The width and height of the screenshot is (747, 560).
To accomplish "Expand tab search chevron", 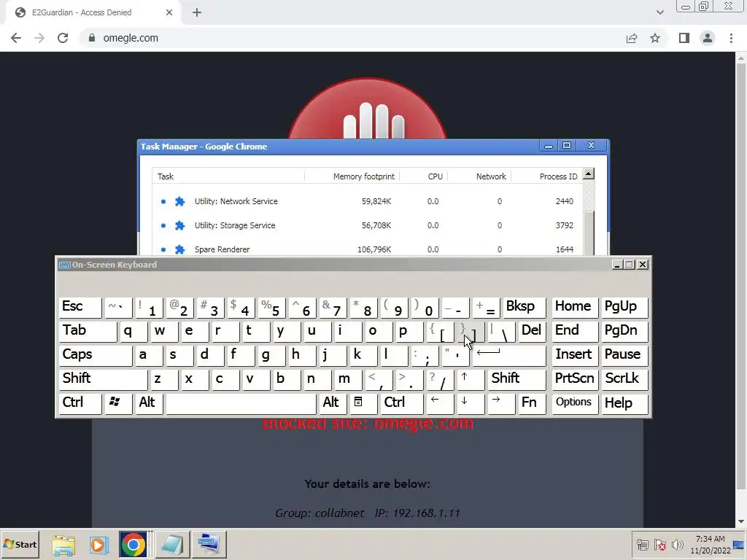I will [x=659, y=12].
